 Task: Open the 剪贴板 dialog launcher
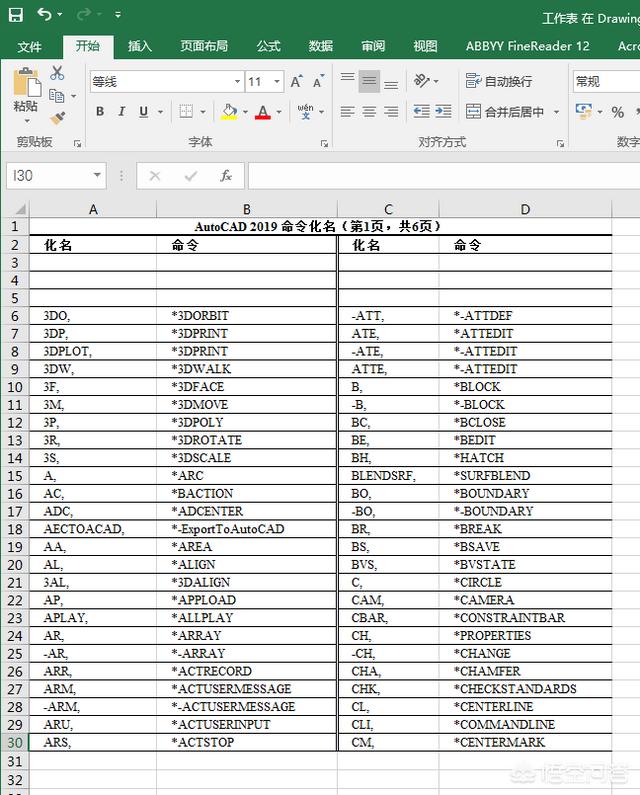coord(78,144)
